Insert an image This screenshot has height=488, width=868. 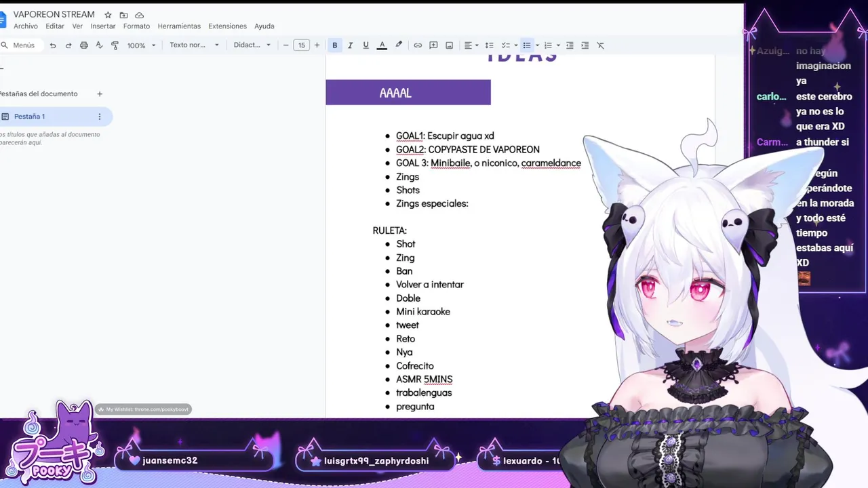click(x=449, y=45)
